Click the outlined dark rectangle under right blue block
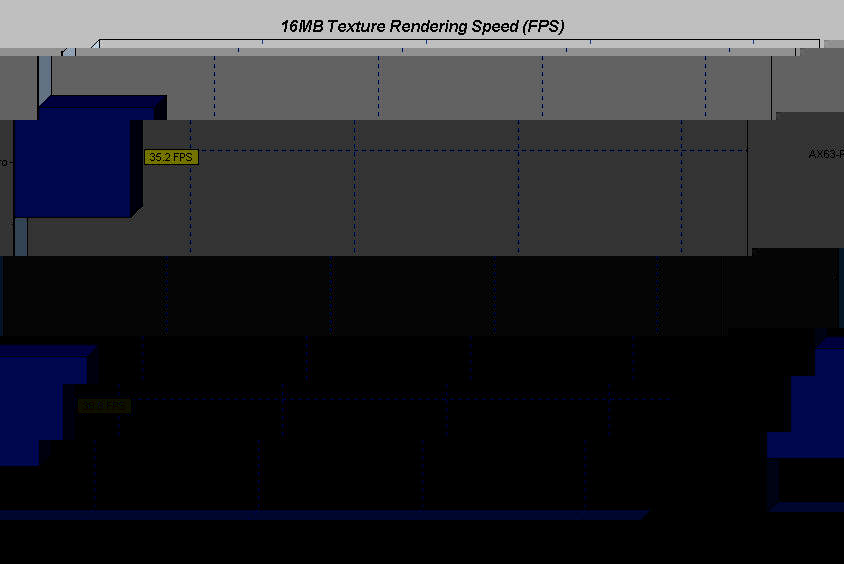The width and height of the screenshot is (844, 564). [810, 482]
